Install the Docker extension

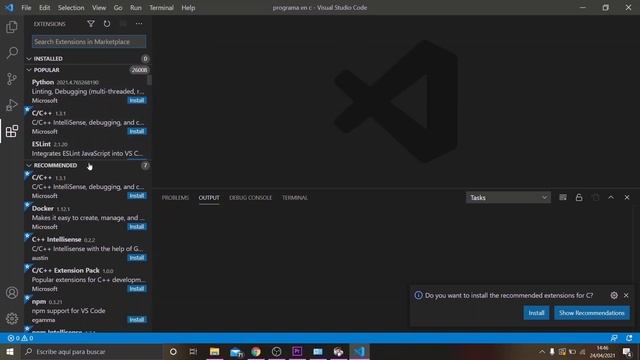(x=137, y=227)
